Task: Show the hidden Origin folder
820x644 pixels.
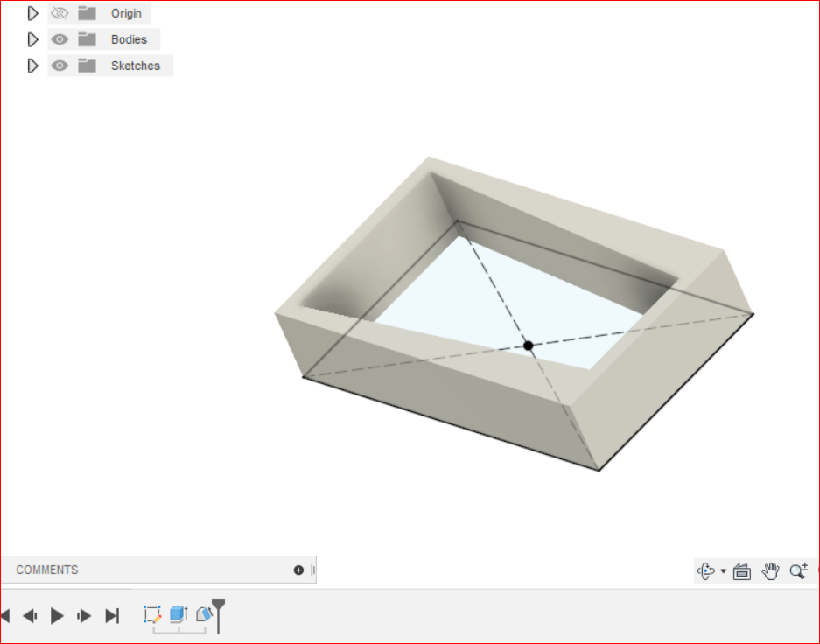Action: click(60, 13)
